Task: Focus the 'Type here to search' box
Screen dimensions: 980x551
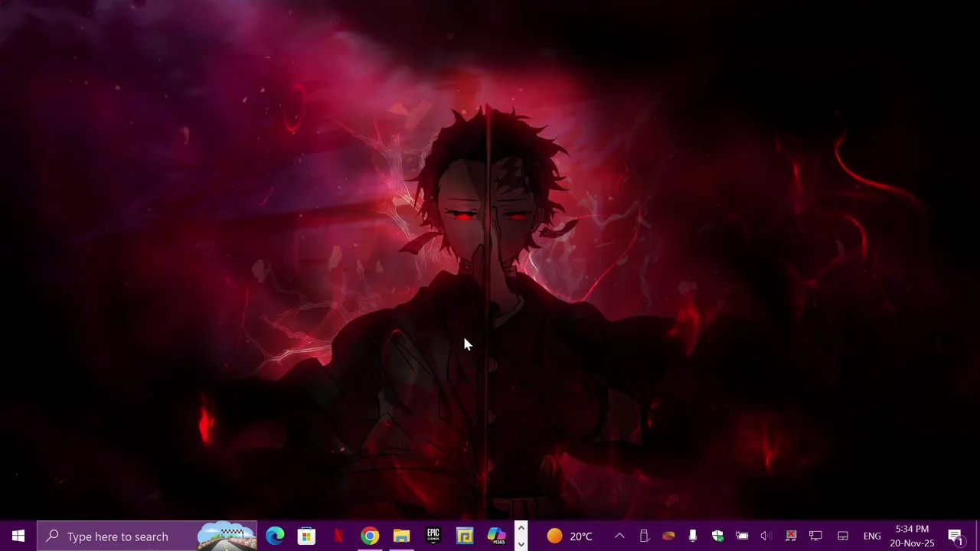Action: [x=147, y=536]
